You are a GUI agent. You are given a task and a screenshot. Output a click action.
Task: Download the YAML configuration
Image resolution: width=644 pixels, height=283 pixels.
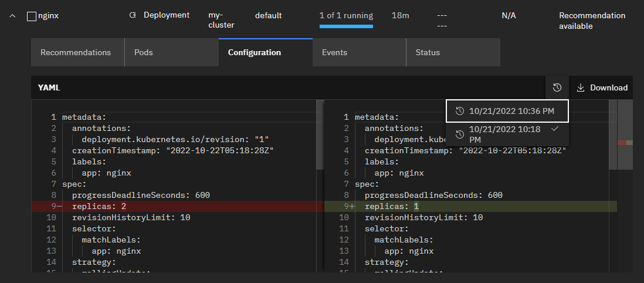click(x=602, y=87)
